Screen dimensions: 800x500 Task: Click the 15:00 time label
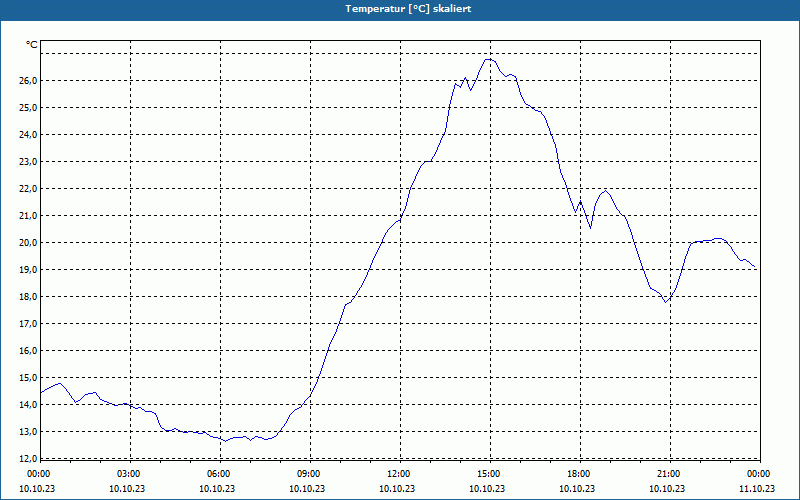pos(488,474)
